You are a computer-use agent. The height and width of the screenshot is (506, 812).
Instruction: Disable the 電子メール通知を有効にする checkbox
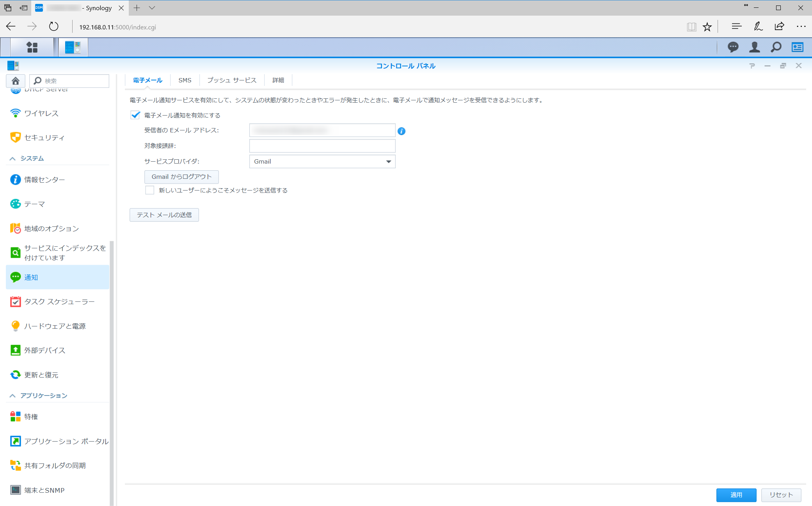pyautogui.click(x=135, y=115)
